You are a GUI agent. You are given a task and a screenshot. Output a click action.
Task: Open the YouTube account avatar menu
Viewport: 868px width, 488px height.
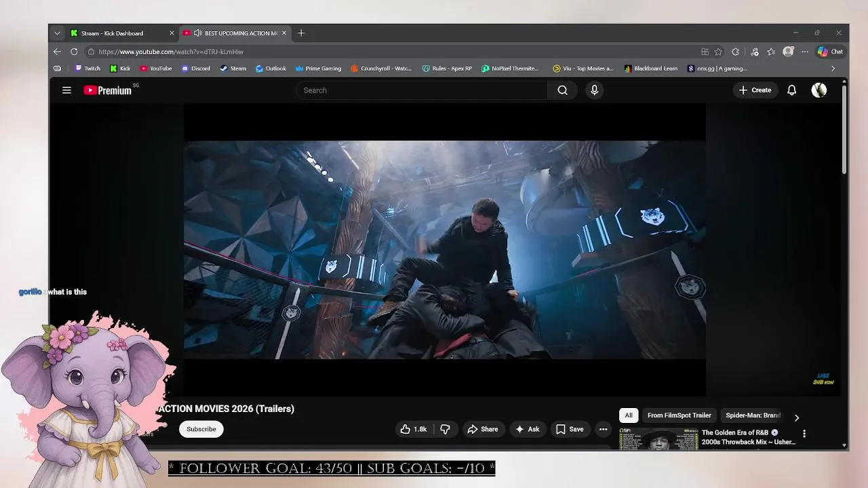[x=819, y=90]
